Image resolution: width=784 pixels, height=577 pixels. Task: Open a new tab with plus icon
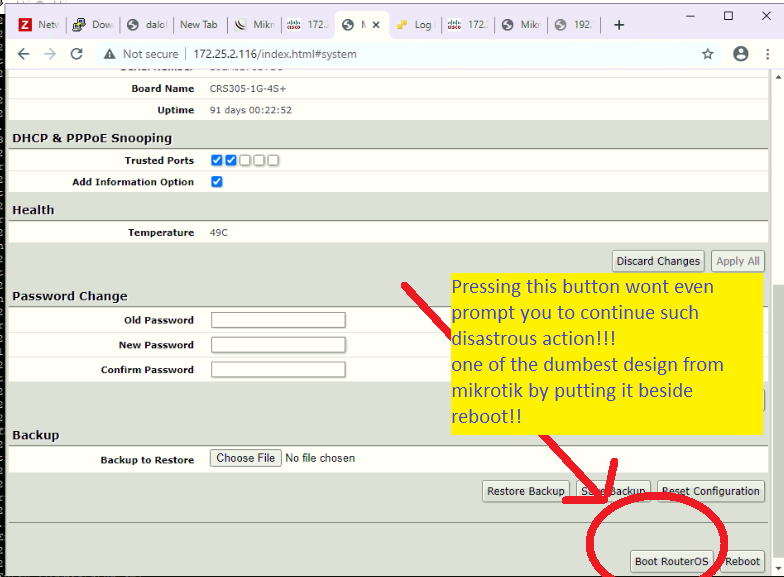(x=619, y=25)
